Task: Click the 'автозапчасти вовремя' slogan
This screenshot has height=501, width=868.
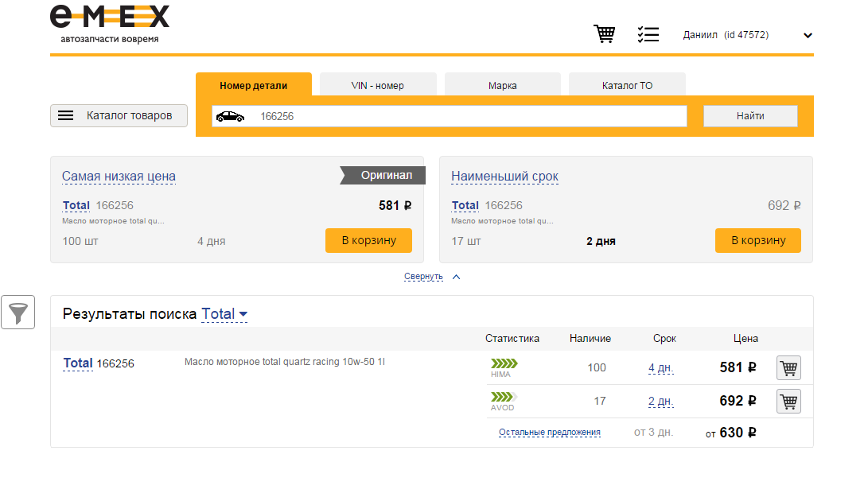Action: (110, 39)
